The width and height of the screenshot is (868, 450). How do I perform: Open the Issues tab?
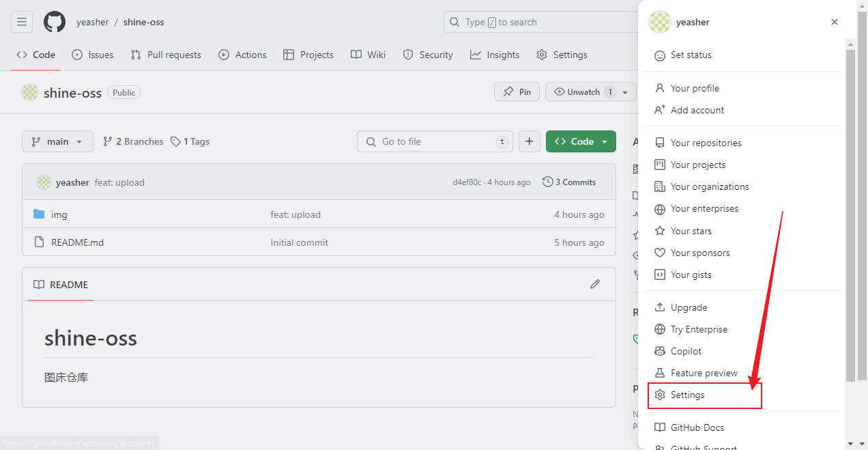93,55
